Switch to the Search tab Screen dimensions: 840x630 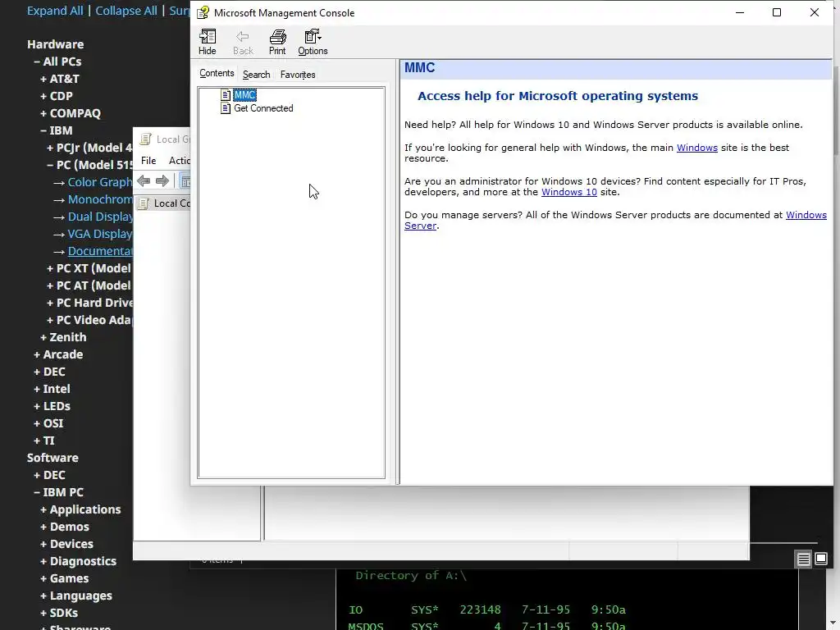coord(256,75)
